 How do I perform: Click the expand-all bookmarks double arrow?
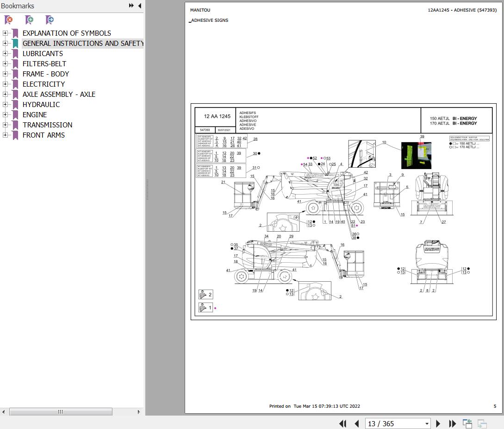(x=131, y=6)
